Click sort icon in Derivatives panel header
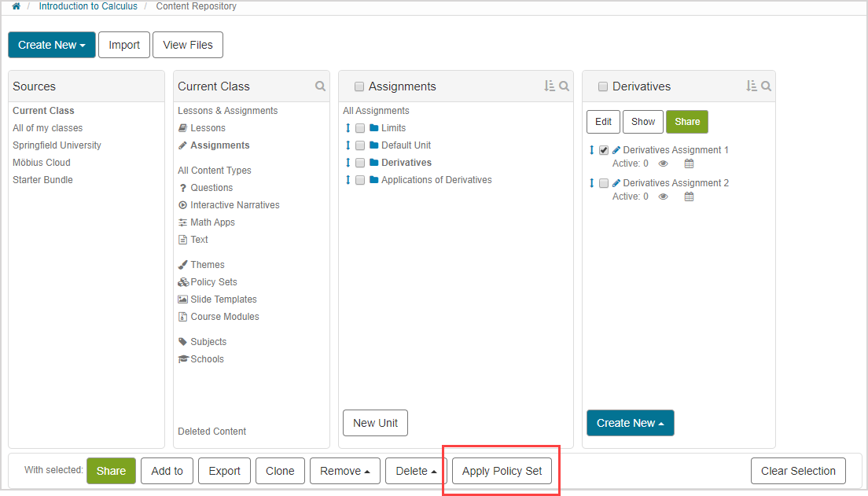This screenshot has height=496, width=868. tap(751, 86)
